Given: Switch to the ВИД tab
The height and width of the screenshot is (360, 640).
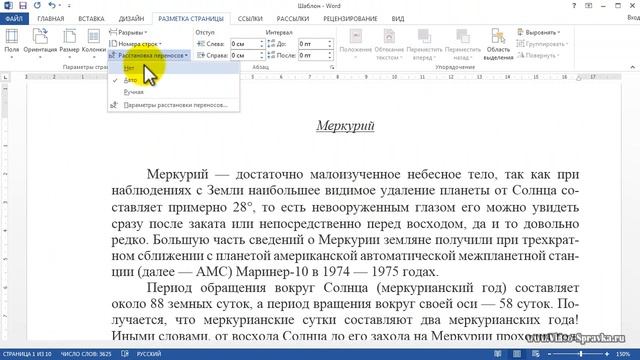Looking at the screenshot, I should [x=398, y=19].
